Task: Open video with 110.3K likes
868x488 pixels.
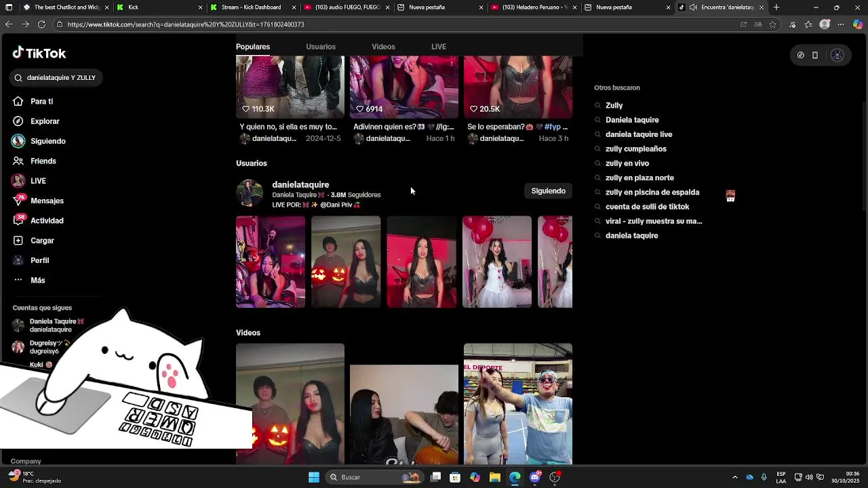Action: [x=290, y=87]
